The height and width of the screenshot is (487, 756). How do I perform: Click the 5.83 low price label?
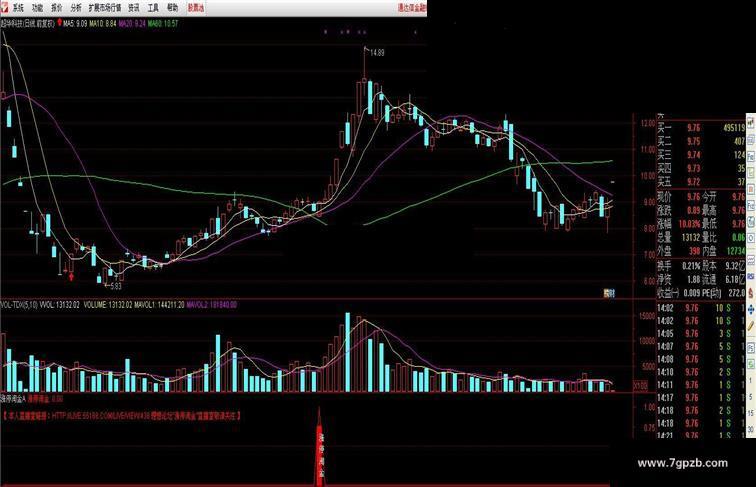pos(116,286)
